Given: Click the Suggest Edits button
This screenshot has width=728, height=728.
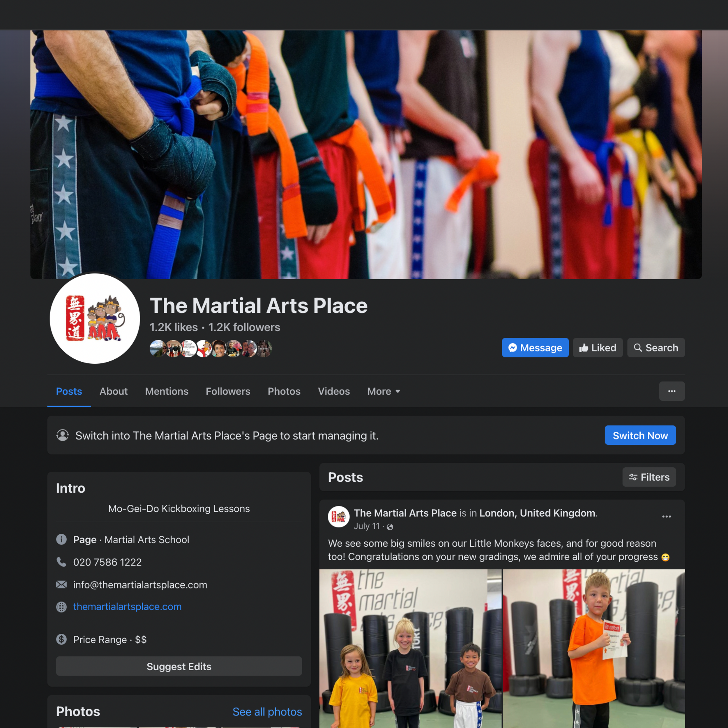Looking at the screenshot, I should (179, 666).
